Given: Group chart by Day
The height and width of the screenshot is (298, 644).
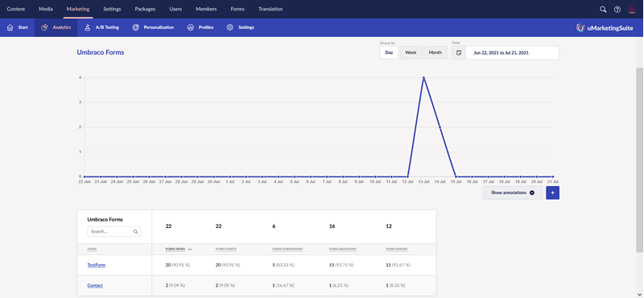Looking at the screenshot, I should pos(389,52).
